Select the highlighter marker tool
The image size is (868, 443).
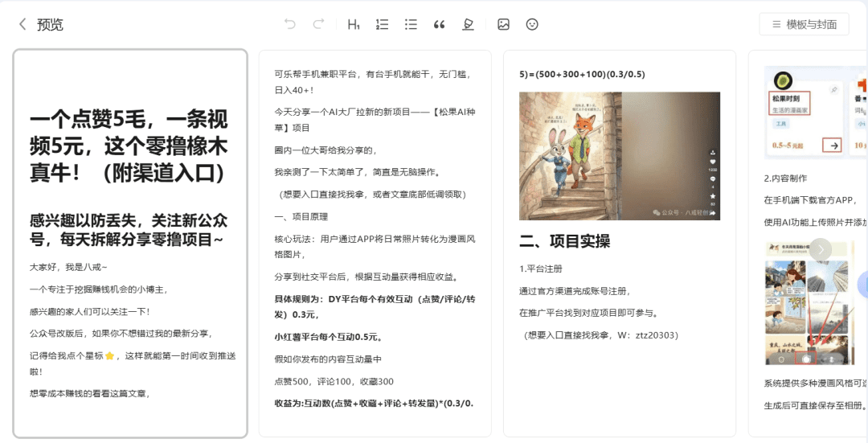click(468, 24)
